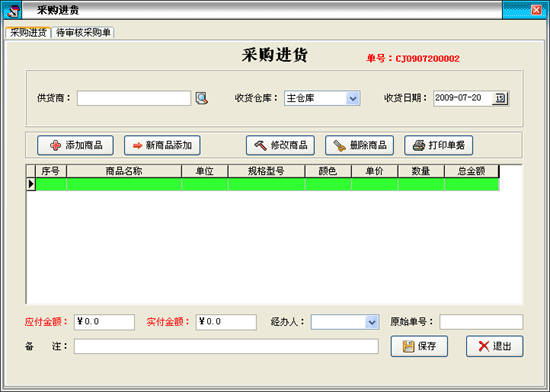Click the 颜色 column header
Viewport: 550px width, 392px height.
pos(328,171)
